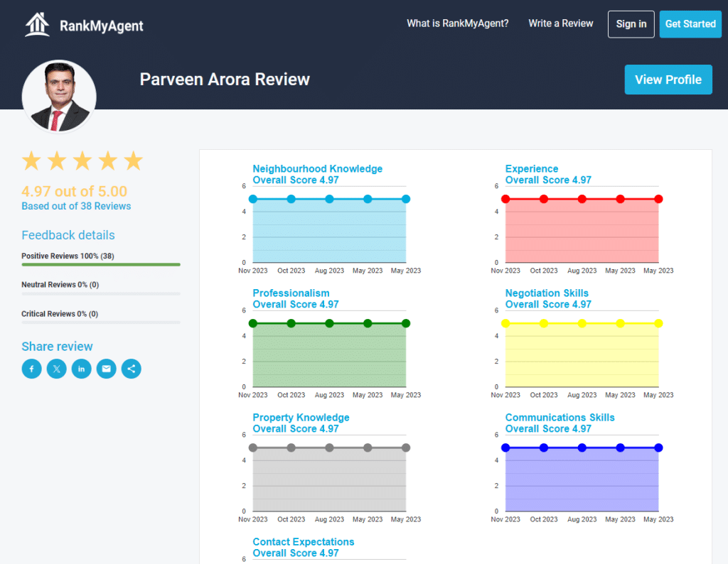Share review by email icon
Image resolution: width=728 pixels, height=564 pixels.
(x=107, y=369)
